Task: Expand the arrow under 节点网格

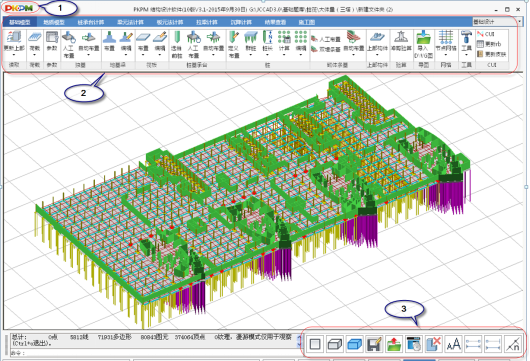Action: coord(446,55)
